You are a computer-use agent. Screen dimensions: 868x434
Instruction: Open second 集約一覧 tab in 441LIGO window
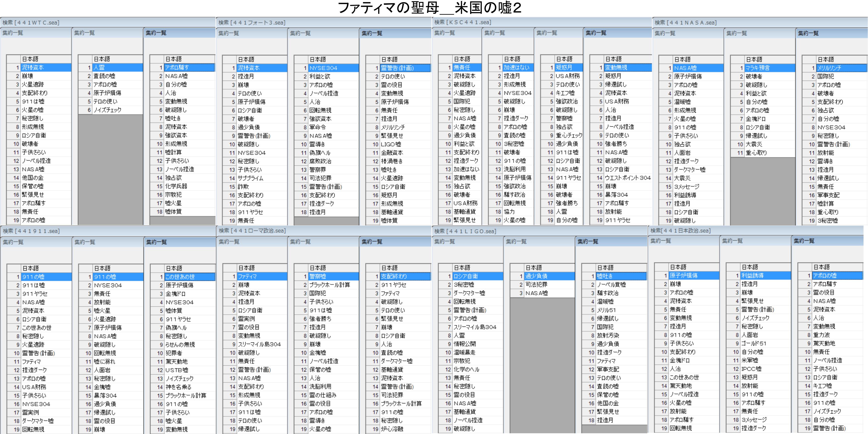click(516, 241)
